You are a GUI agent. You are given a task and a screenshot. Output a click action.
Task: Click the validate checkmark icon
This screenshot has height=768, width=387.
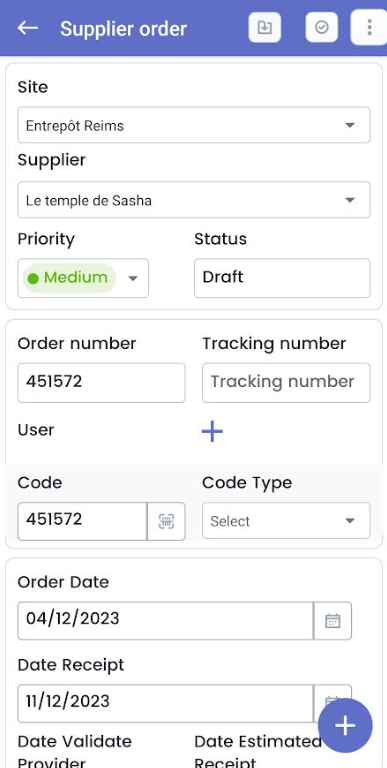[322, 27]
